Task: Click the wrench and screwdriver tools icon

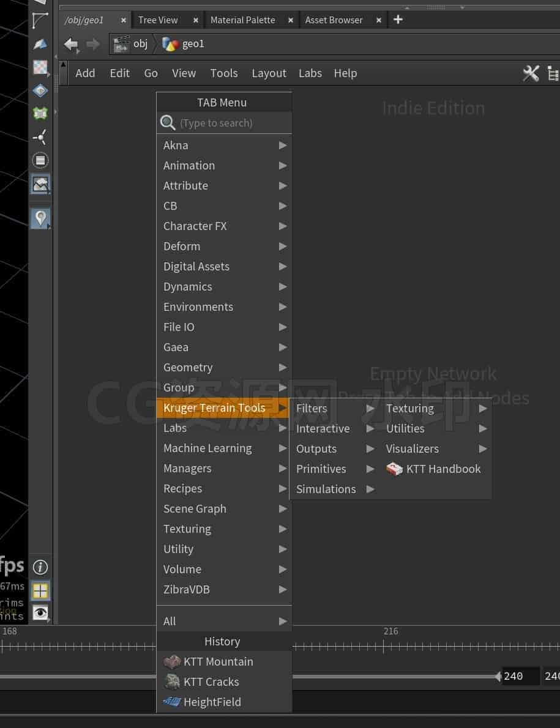Action: [x=531, y=73]
